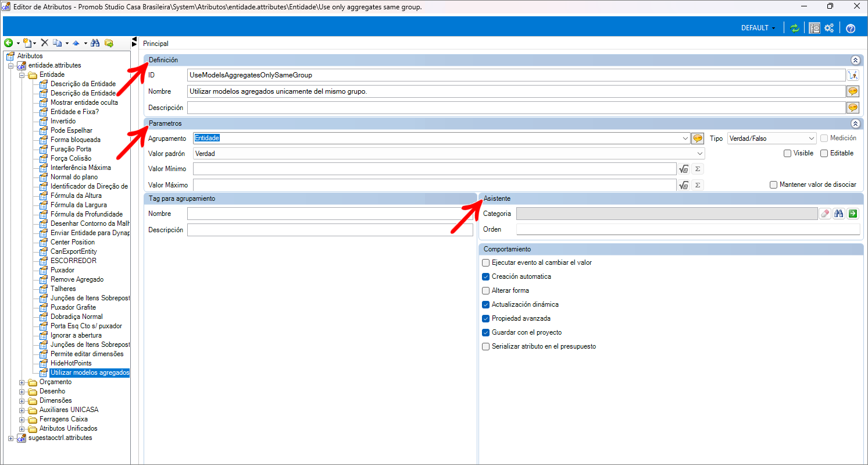Clear Categoria with the eraser icon
Viewport: 868px width, 465px height.
825,214
